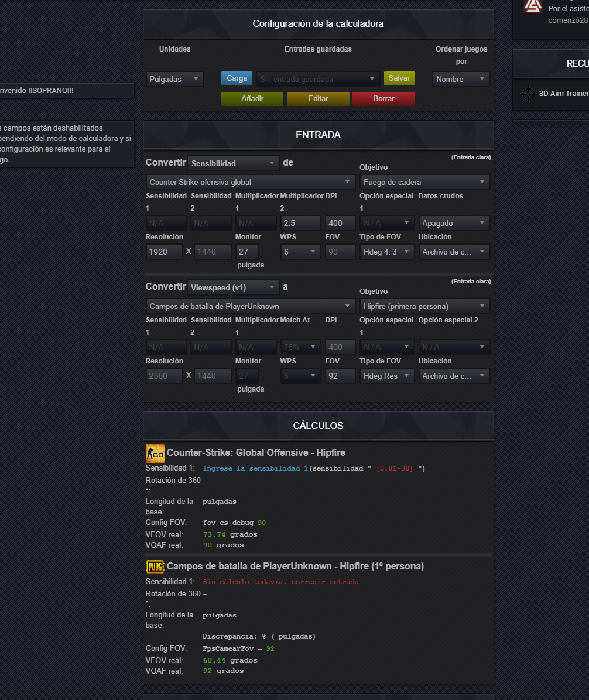
Task: Click the FpsCamearFov = 92 config text
Action: (238, 648)
